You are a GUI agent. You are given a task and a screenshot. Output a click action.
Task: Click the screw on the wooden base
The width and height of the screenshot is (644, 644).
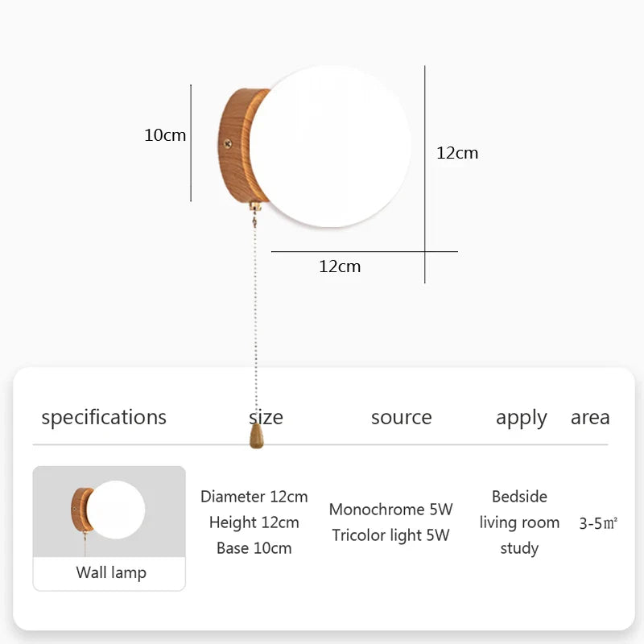(225, 142)
